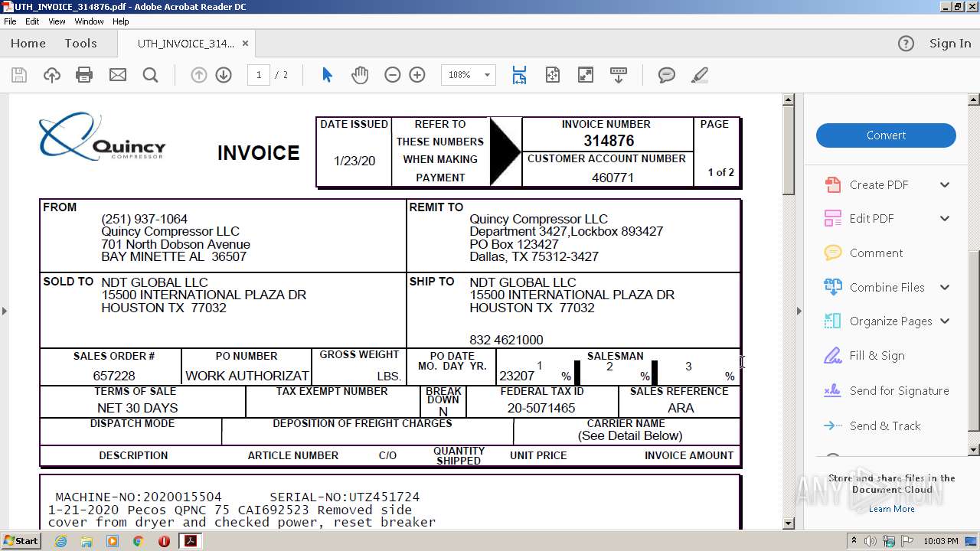Expand Combine Files options chevron
This screenshot has height=551, width=980.
945,287
